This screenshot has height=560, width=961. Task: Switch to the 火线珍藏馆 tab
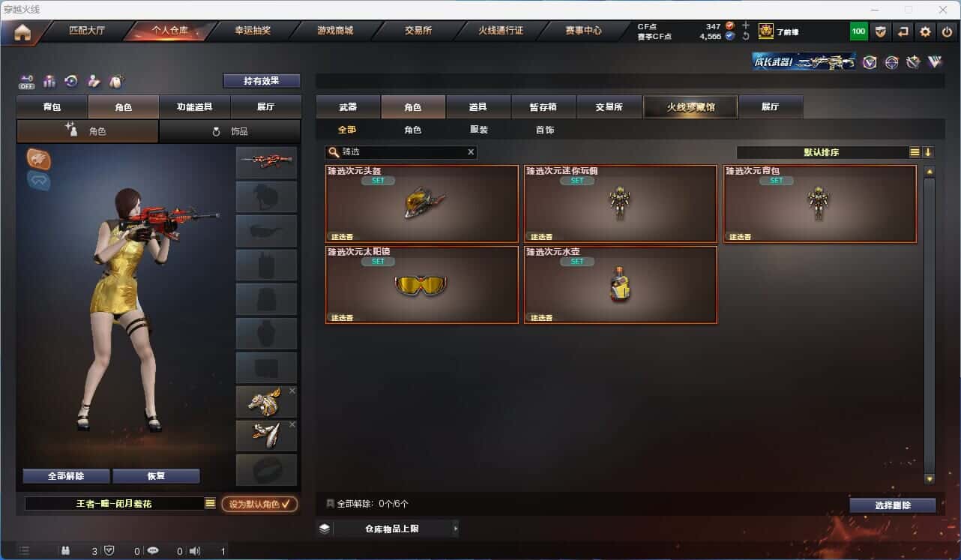[x=690, y=107]
